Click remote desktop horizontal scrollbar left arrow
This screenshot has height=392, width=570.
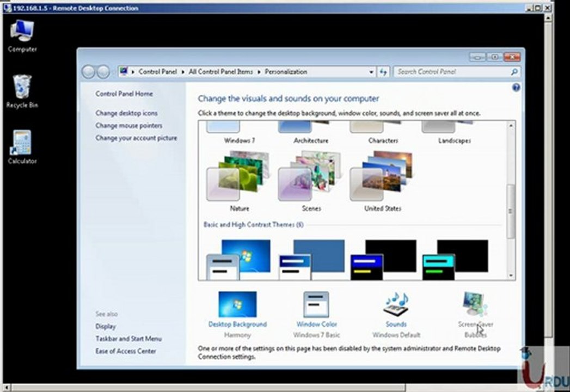click(6, 388)
